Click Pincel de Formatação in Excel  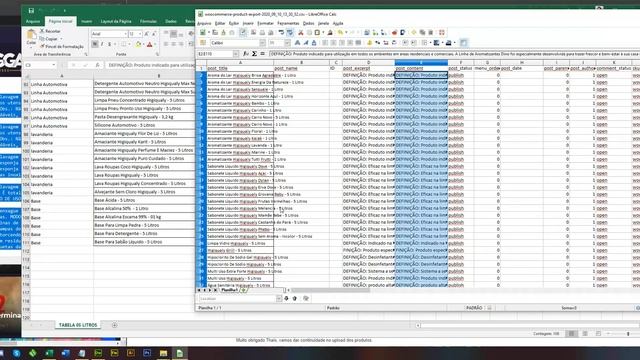click(x=62, y=47)
